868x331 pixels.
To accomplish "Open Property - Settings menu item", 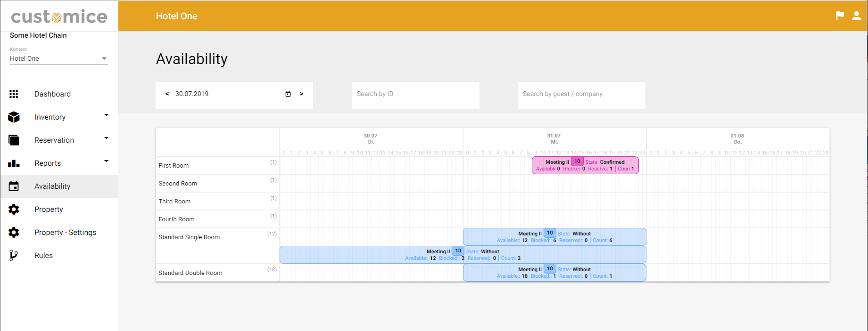I will [x=65, y=233].
